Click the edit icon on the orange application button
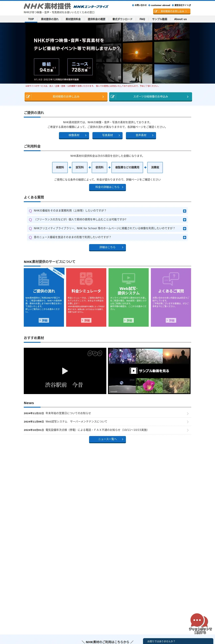The height and width of the screenshot is (644, 215). [28, 96]
